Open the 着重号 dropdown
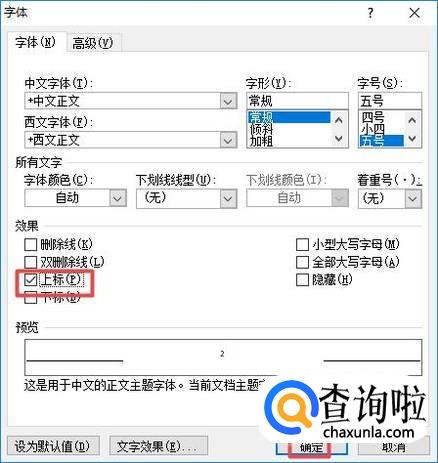This screenshot has height=463, width=438. 413,199
